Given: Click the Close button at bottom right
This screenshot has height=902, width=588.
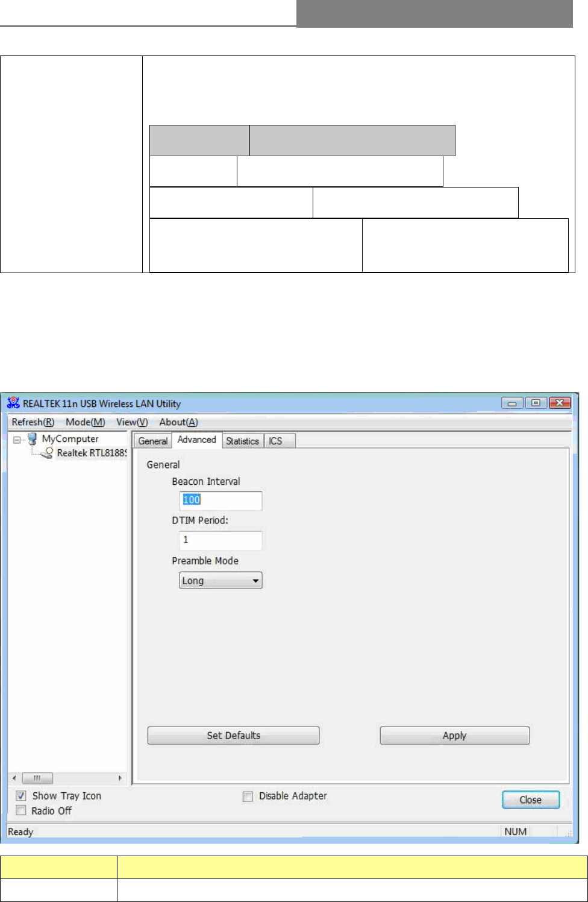Looking at the screenshot, I should coord(531,799).
